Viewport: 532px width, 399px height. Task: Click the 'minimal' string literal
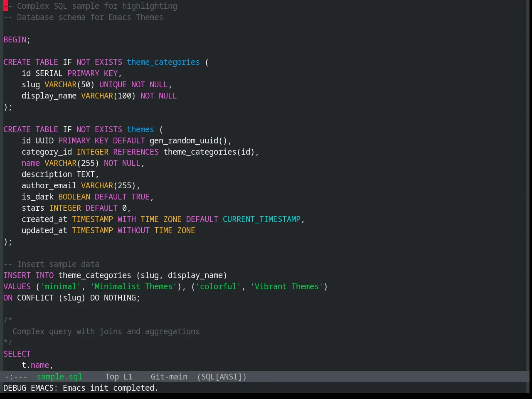[x=61, y=287]
